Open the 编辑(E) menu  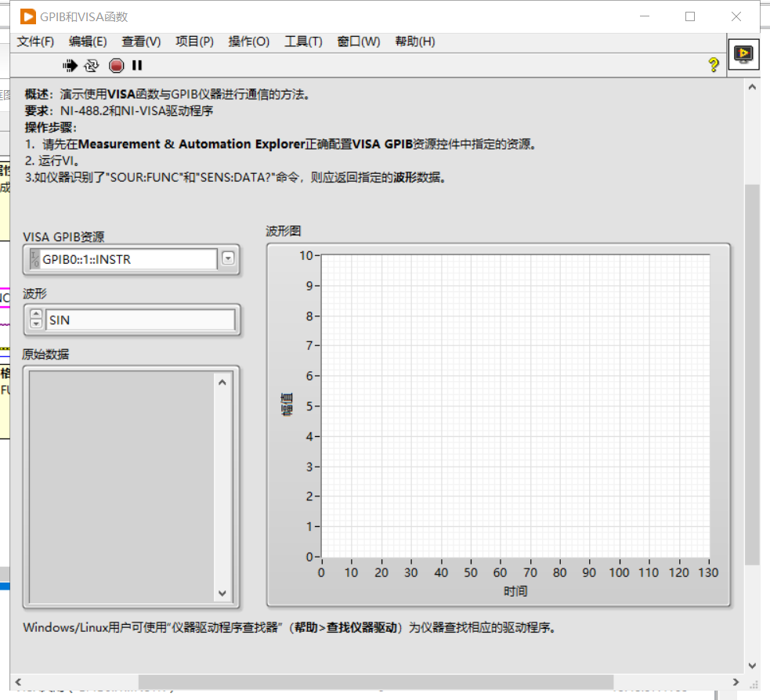pos(88,41)
